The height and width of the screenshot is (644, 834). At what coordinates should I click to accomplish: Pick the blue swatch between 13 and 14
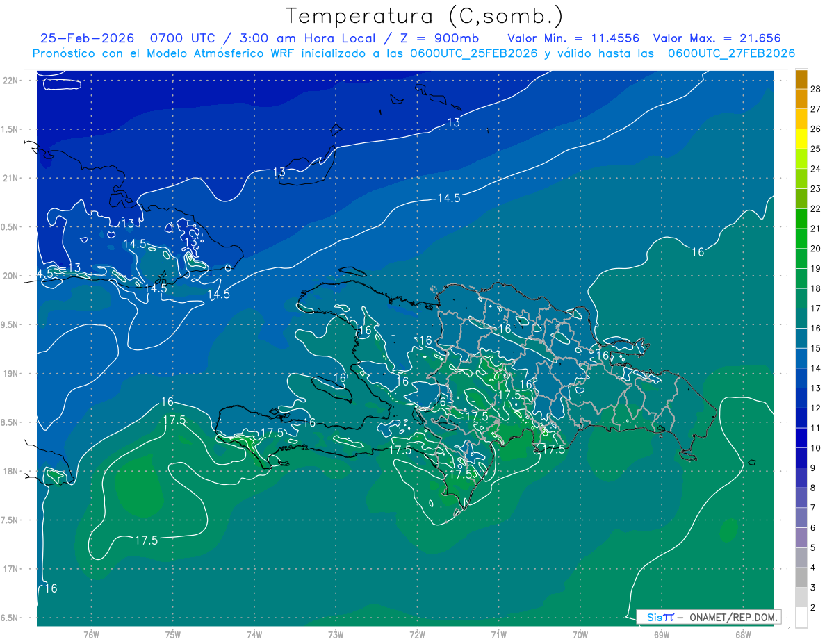pos(801,378)
